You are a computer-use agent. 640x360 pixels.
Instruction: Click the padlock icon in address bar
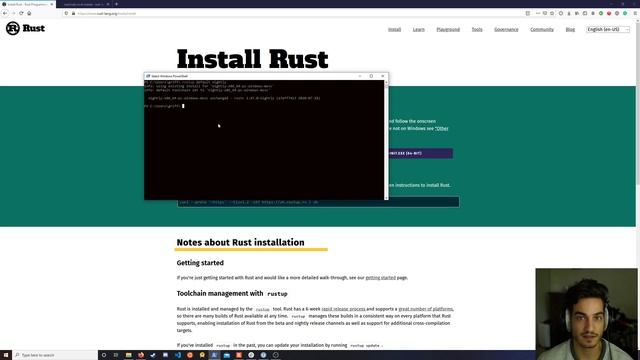point(73,13)
